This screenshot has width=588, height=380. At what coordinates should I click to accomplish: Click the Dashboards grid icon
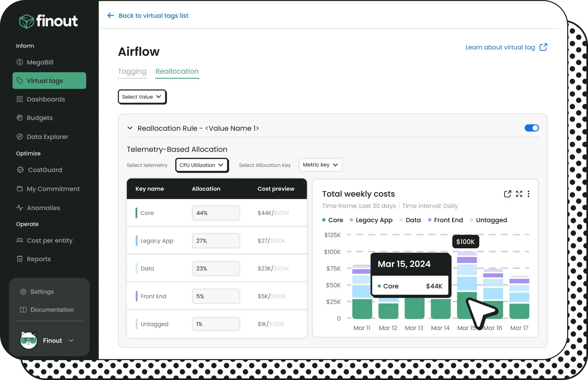click(x=20, y=99)
